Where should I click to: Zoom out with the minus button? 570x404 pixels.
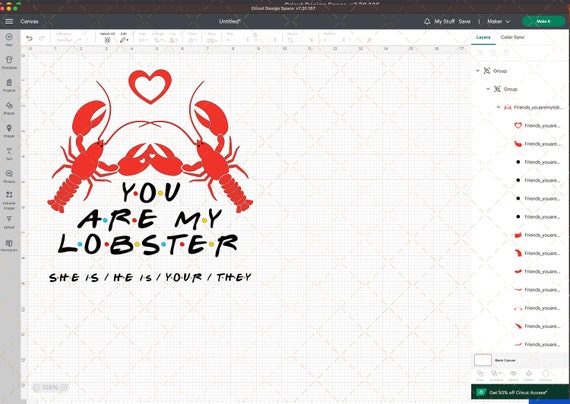coord(36,387)
